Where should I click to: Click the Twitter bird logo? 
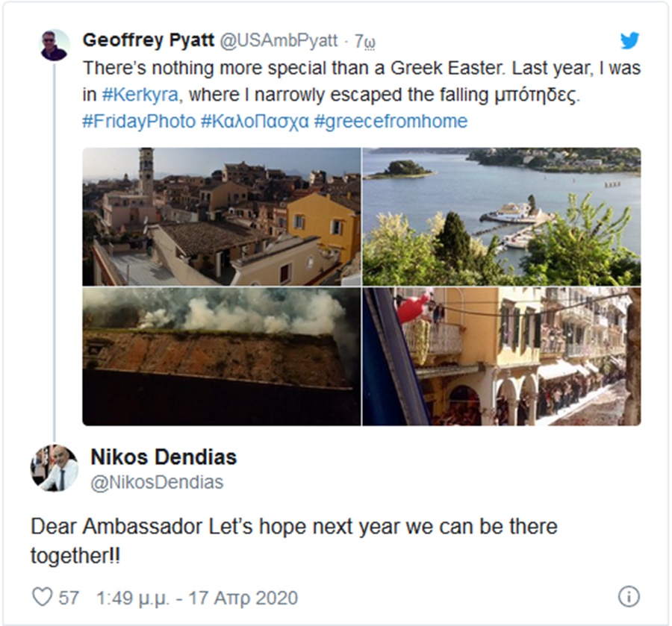[629, 41]
